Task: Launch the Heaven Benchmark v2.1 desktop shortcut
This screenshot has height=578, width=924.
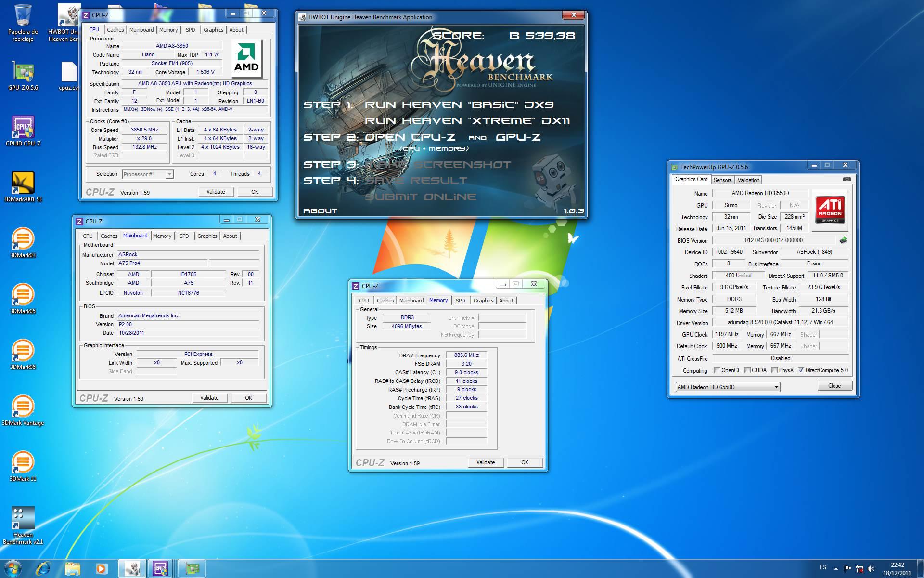Action: pyautogui.click(x=23, y=525)
